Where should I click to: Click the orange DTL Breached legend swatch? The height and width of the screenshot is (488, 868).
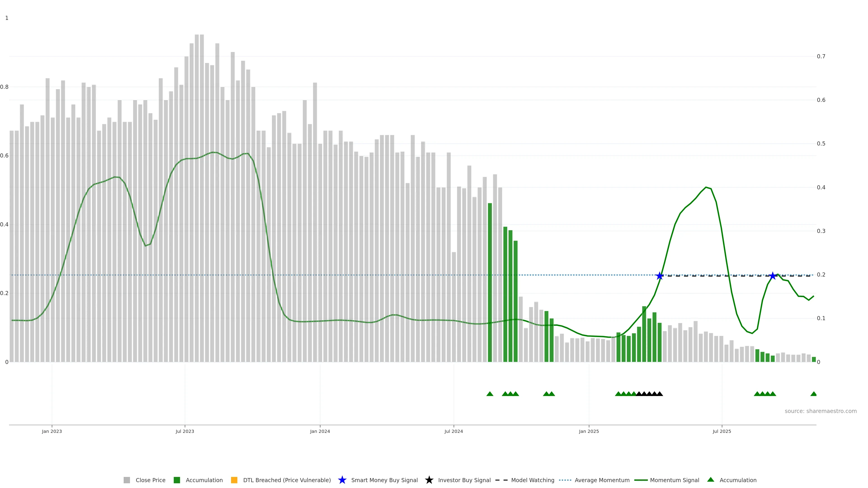click(x=234, y=480)
